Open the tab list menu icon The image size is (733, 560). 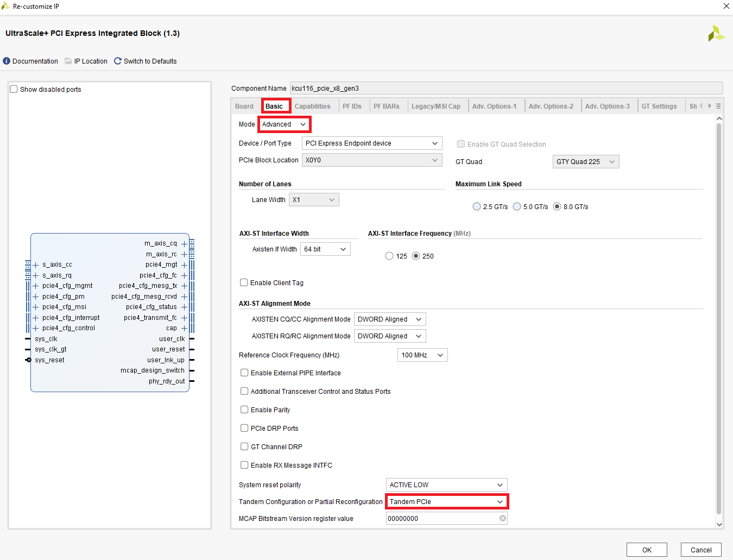[x=718, y=106]
